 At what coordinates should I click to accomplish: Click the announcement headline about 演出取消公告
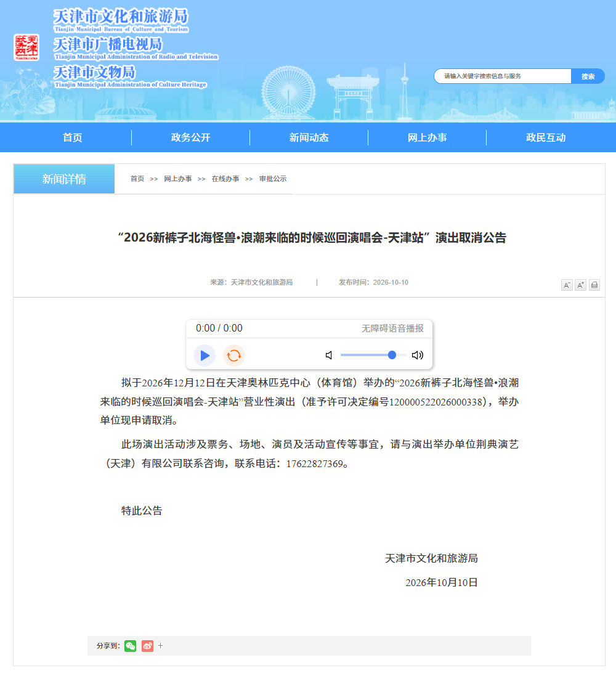point(312,238)
